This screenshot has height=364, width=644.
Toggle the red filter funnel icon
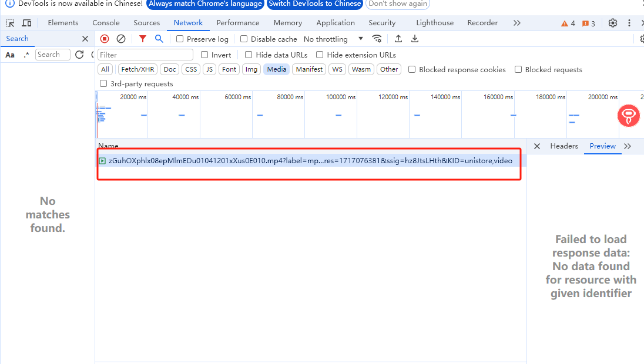[142, 39]
